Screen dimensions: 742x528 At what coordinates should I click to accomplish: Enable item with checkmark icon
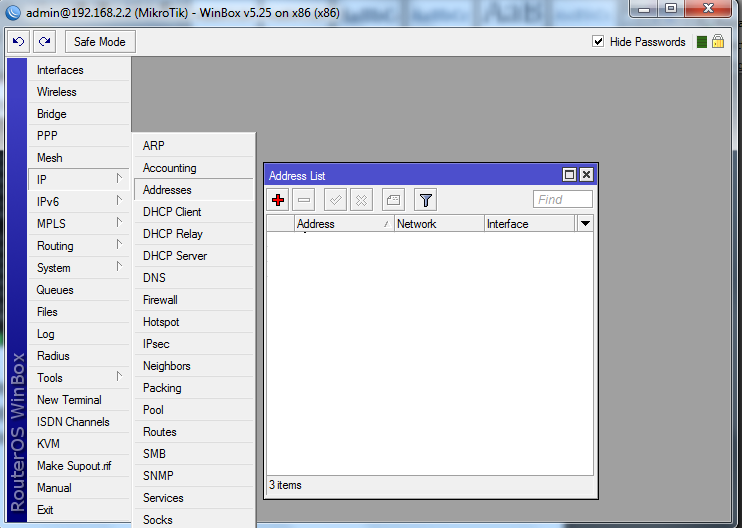pyautogui.click(x=336, y=200)
